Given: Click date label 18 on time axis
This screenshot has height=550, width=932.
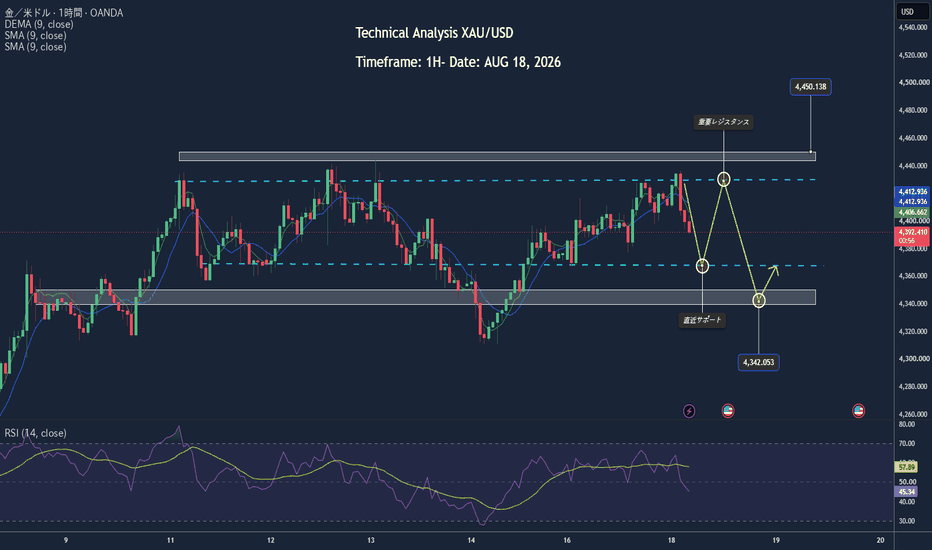Looking at the screenshot, I should (672, 540).
